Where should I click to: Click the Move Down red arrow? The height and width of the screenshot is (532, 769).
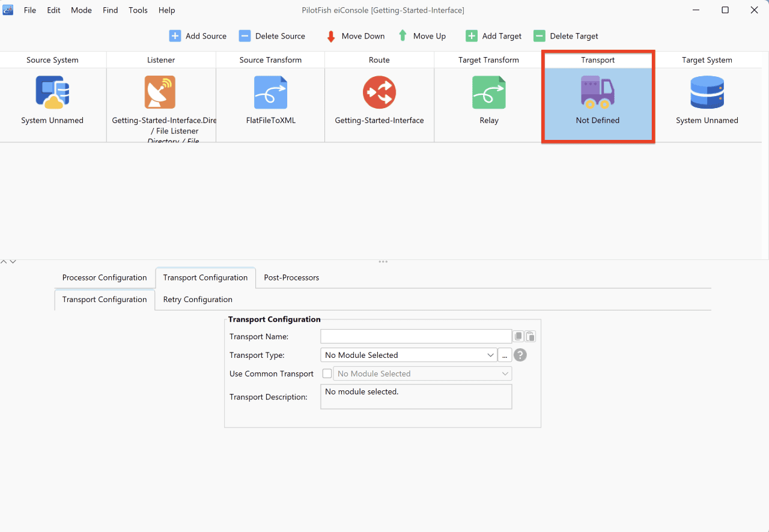pos(331,36)
